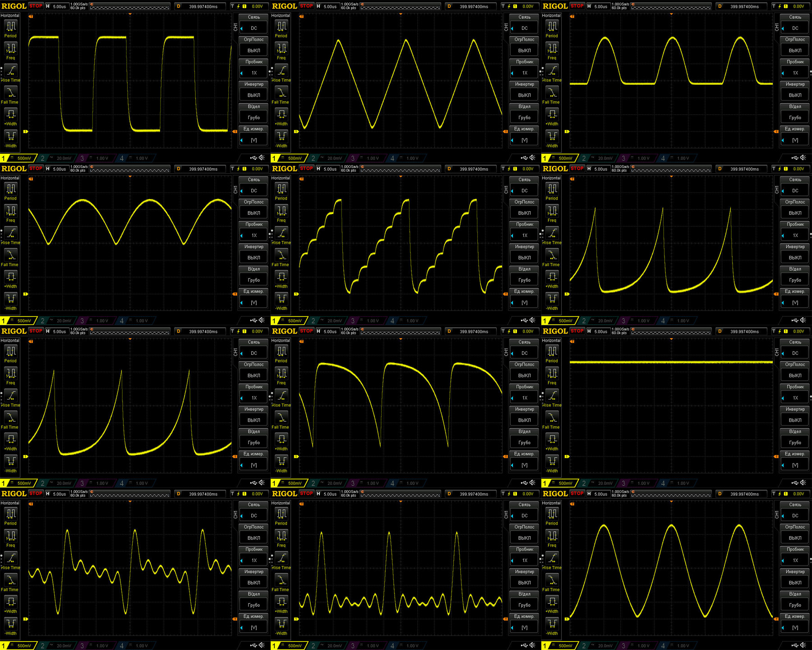This screenshot has height=650, width=812.
Task: Select channel 1 500mV tab in square wave panel
Action: 18,158
